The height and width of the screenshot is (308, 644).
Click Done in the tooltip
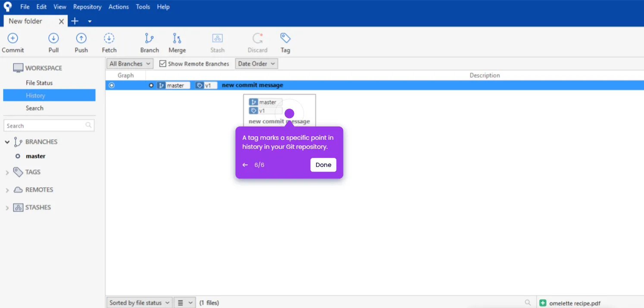(x=323, y=165)
